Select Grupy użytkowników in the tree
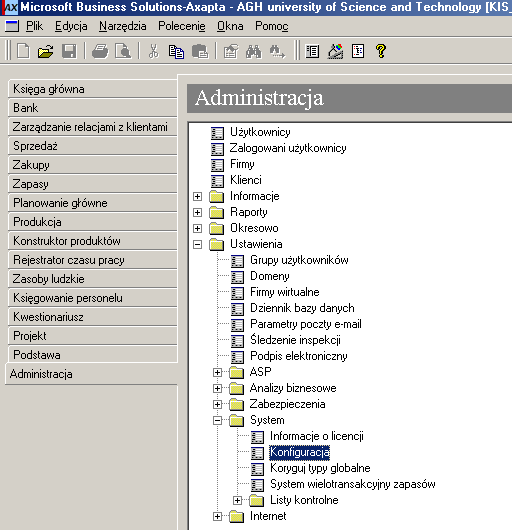 [x=299, y=260]
